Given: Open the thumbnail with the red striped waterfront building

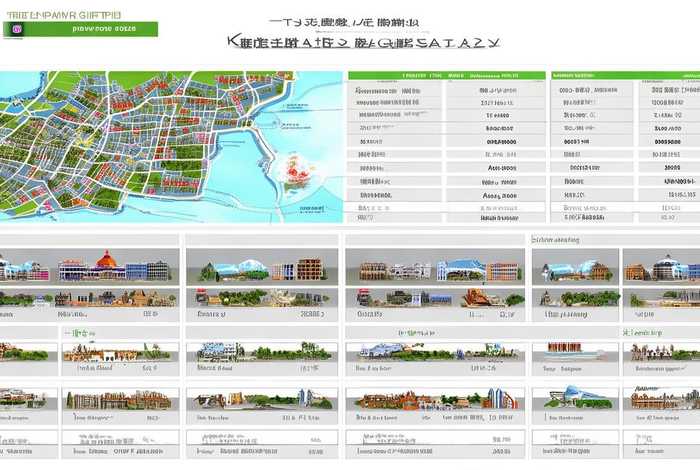Looking at the screenshot, I should 575,352.
